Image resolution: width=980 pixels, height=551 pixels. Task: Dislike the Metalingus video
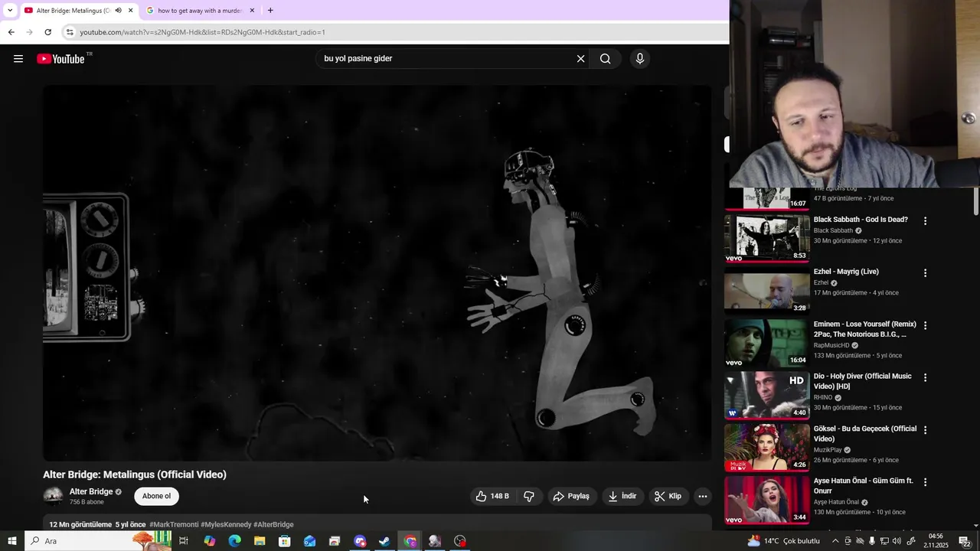pos(529,496)
